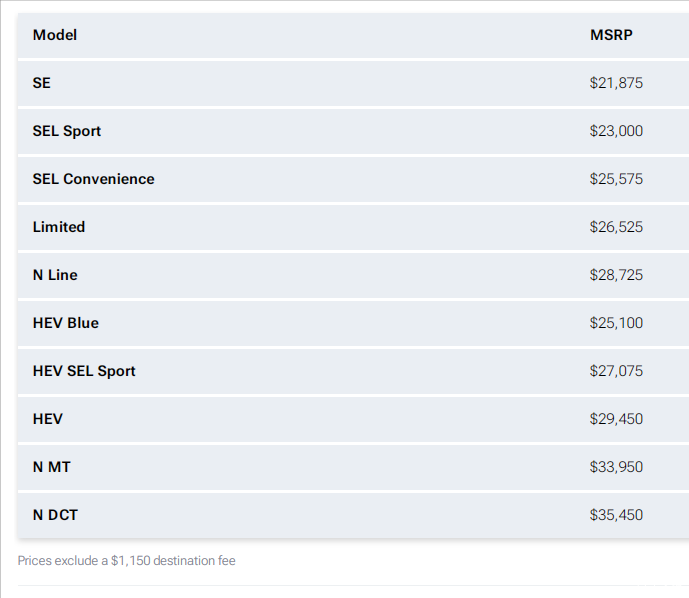Select the SEL Sport model name
689x598 pixels.
click(67, 131)
